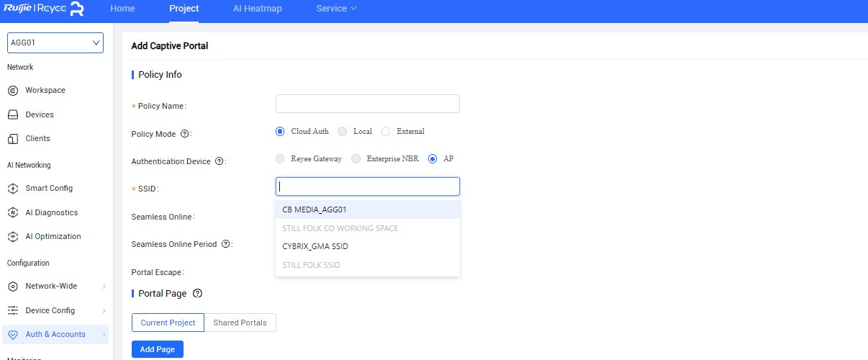Image resolution: width=868 pixels, height=360 pixels.
Task: Open Devices in the sidebar
Action: (x=40, y=114)
